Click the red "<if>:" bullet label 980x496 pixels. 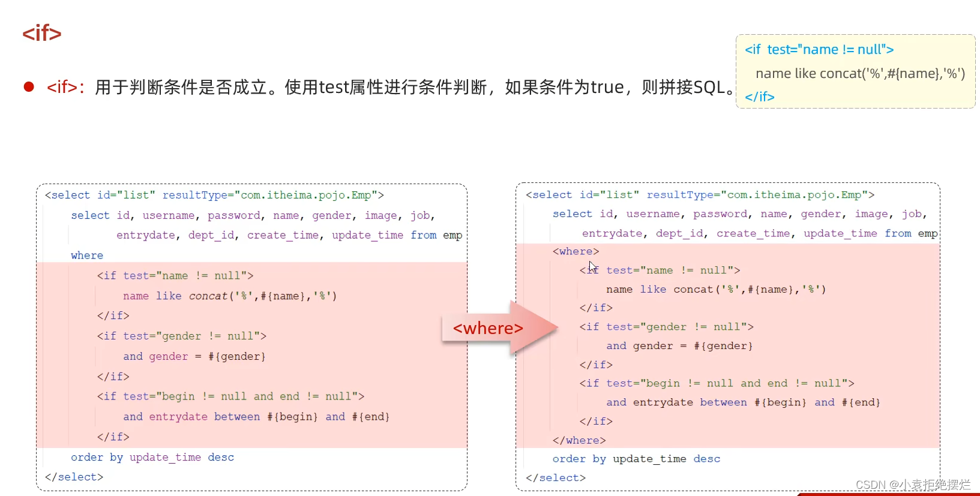[x=65, y=87]
